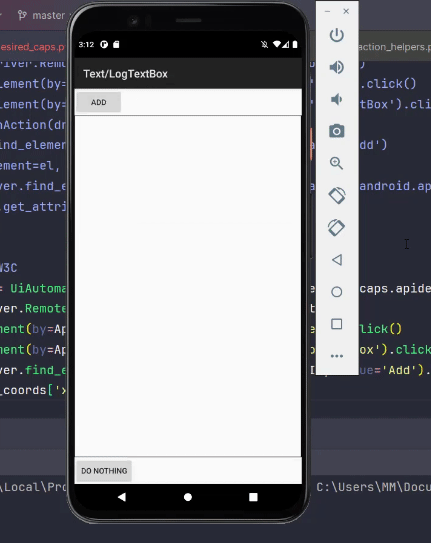Screen dimensions: 431x543
Task: Tap the Android navigation home button
Action: (x=188, y=497)
